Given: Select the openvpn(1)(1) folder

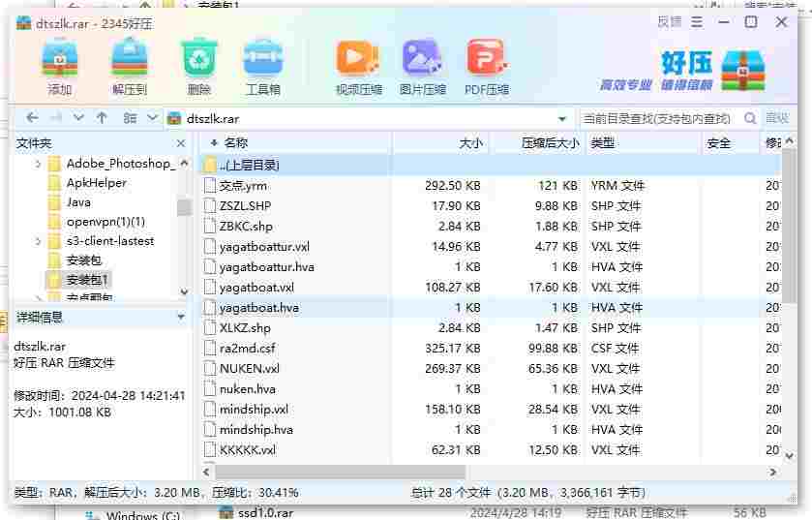Looking at the screenshot, I should [x=105, y=222].
